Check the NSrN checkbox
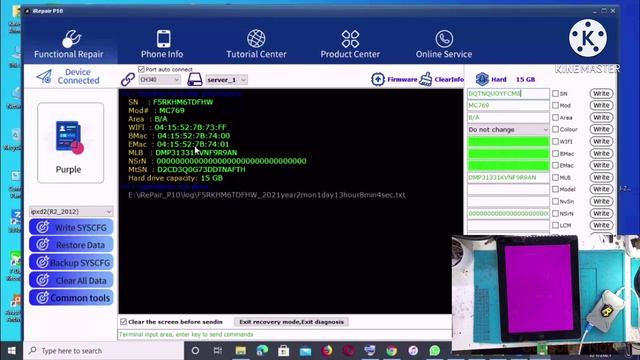Screen dimensions: 640x360 click(555, 213)
